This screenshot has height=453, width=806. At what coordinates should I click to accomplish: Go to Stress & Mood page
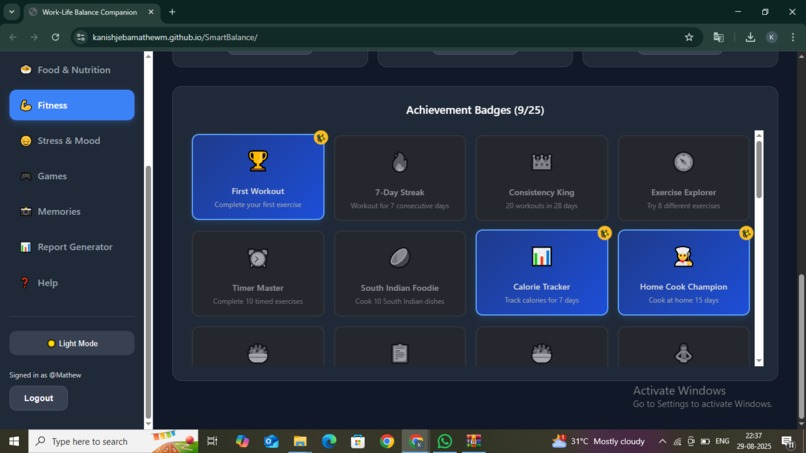pyautogui.click(x=72, y=140)
